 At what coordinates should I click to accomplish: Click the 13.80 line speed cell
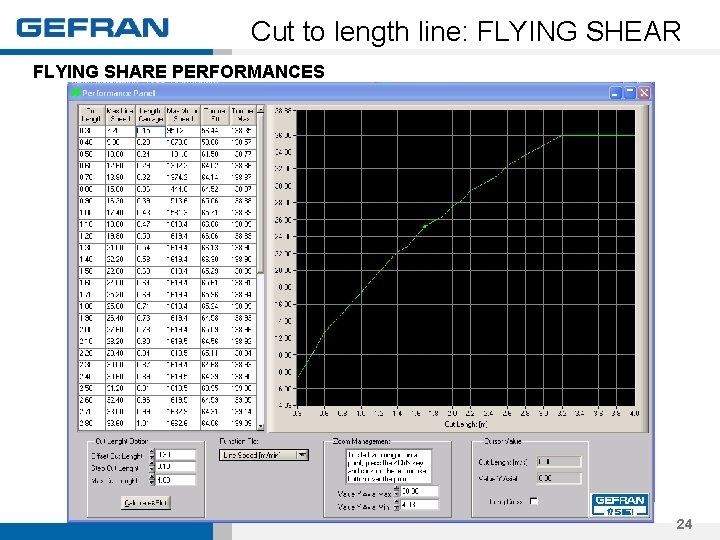pyautogui.click(x=120, y=178)
